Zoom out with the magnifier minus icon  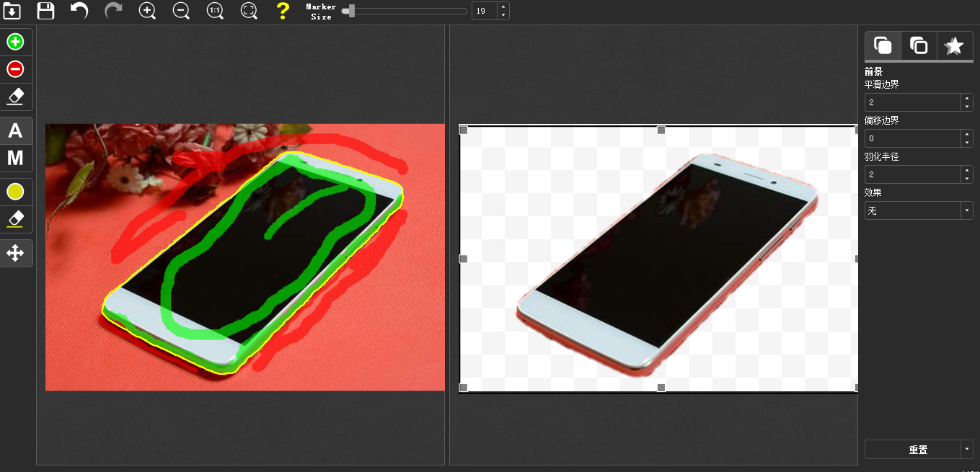[181, 11]
